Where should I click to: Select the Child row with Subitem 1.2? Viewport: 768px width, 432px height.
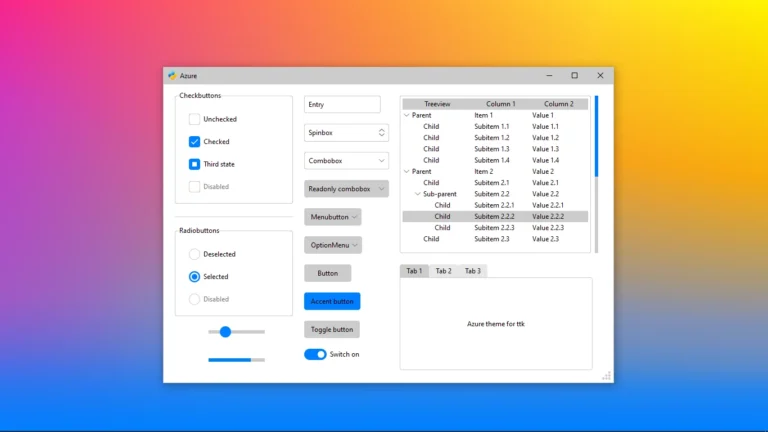(x=495, y=138)
